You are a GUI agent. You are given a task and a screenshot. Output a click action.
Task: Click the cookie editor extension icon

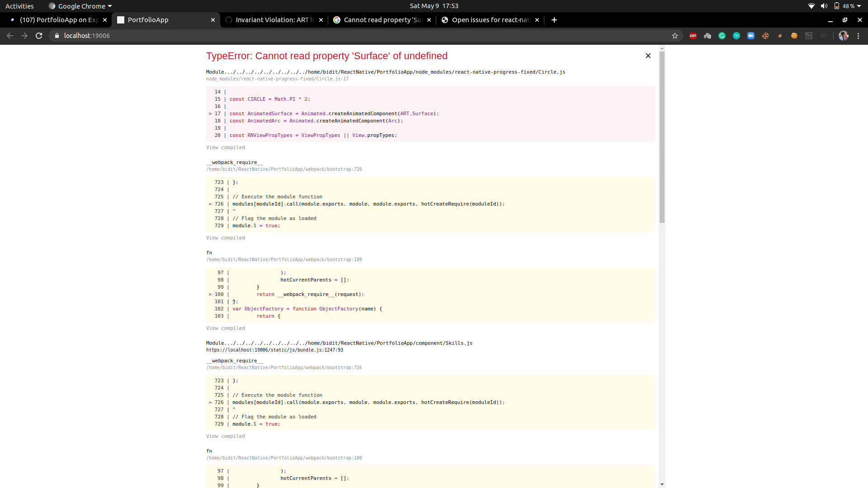point(765,36)
